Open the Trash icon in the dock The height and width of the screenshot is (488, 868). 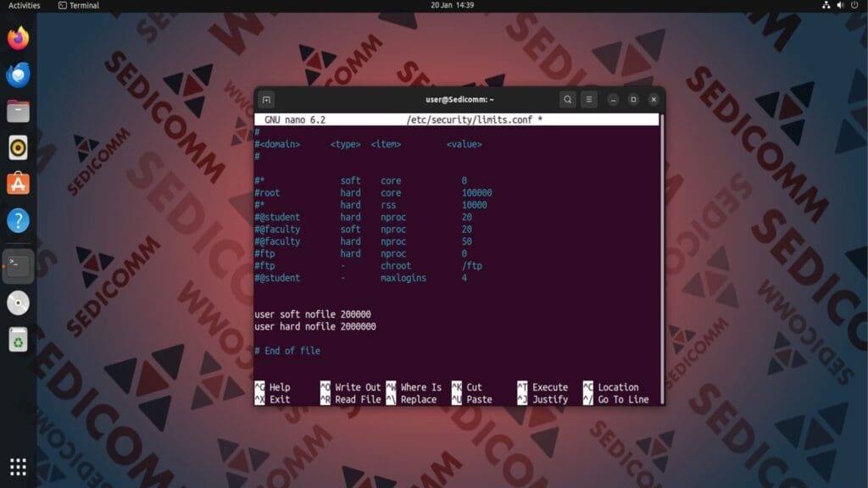tap(18, 340)
